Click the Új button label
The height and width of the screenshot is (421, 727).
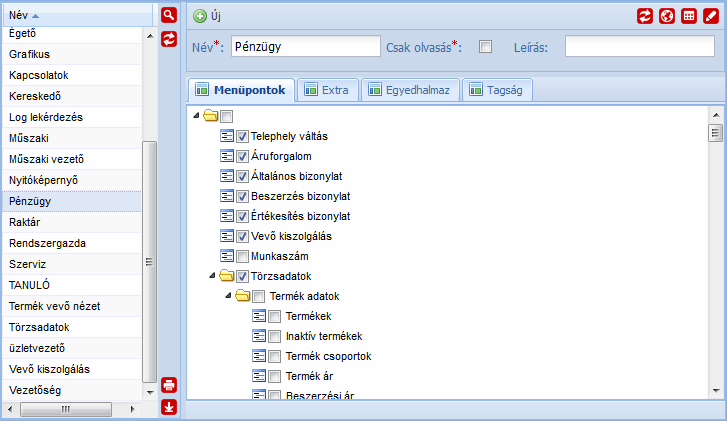pyautogui.click(x=216, y=16)
